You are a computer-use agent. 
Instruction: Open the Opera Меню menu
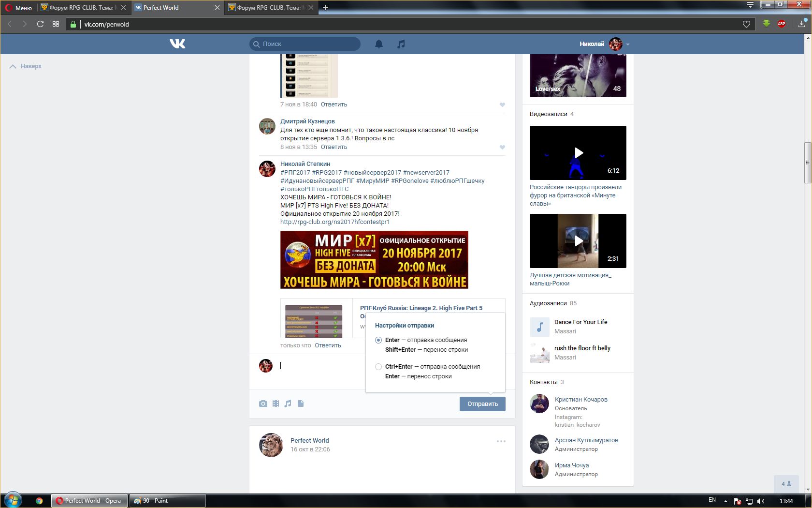18,7
